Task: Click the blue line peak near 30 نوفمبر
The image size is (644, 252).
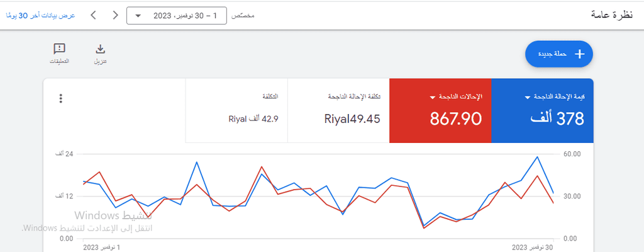Action: click(537, 156)
